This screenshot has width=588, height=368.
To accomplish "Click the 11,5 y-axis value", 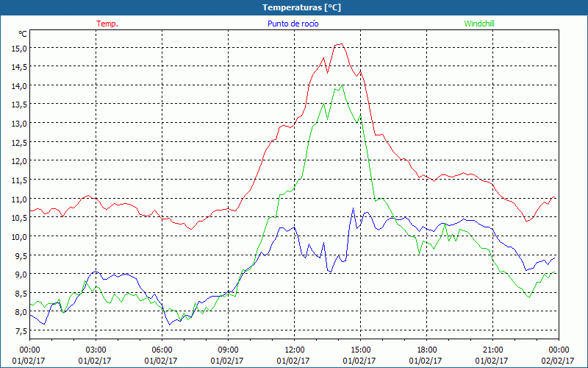I will (x=19, y=180).
